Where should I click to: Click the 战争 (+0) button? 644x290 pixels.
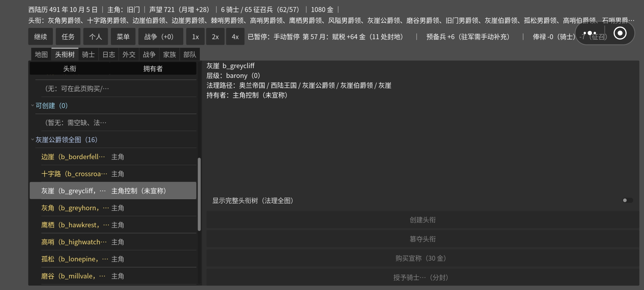(x=161, y=37)
